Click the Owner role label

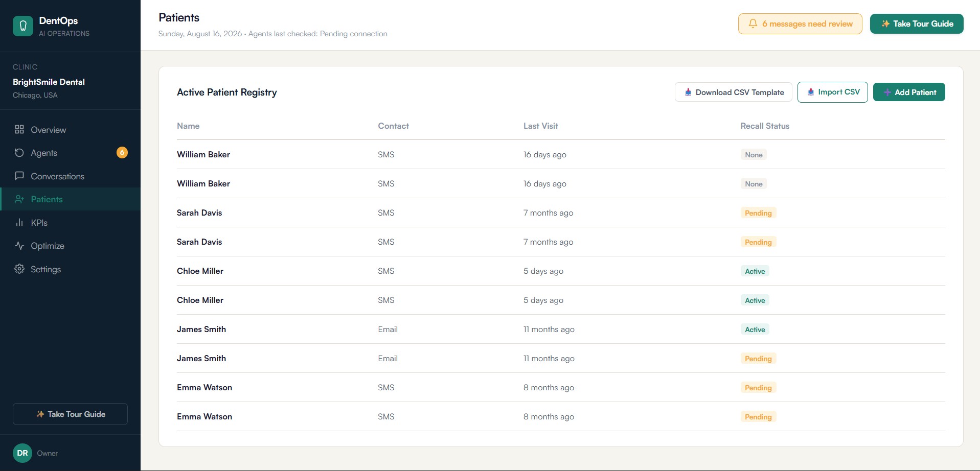(47, 453)
